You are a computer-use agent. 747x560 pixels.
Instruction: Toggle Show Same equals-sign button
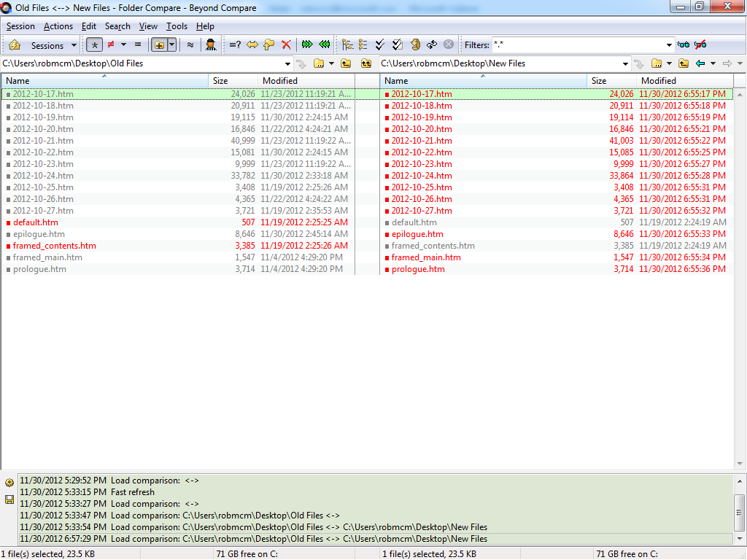tap(137, 45)
